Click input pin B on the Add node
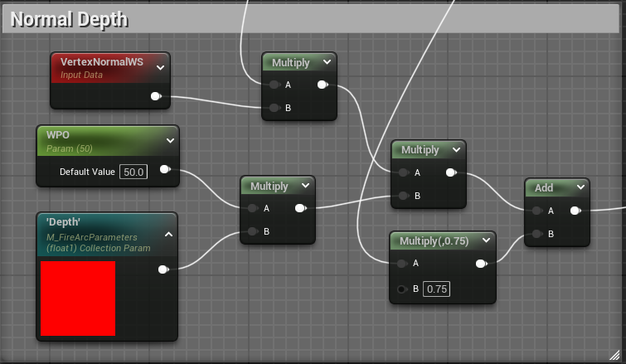The image size is (626, 364). point(536,234)
